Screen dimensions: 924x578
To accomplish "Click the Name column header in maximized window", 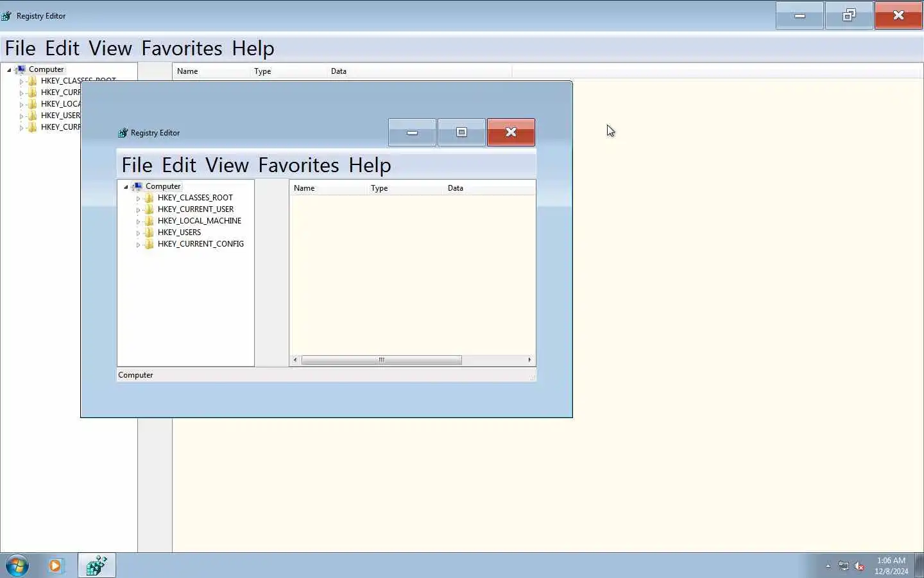I will pos(211,71).
